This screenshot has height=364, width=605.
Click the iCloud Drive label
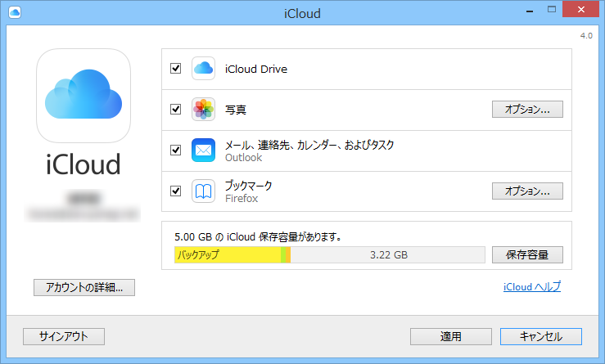pyautogui.click(x=256, y=69)
